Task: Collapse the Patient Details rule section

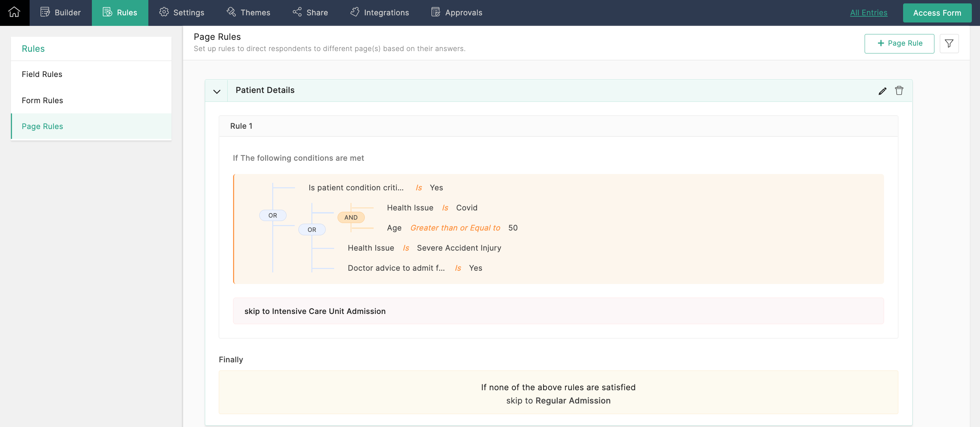Action: 216,91
